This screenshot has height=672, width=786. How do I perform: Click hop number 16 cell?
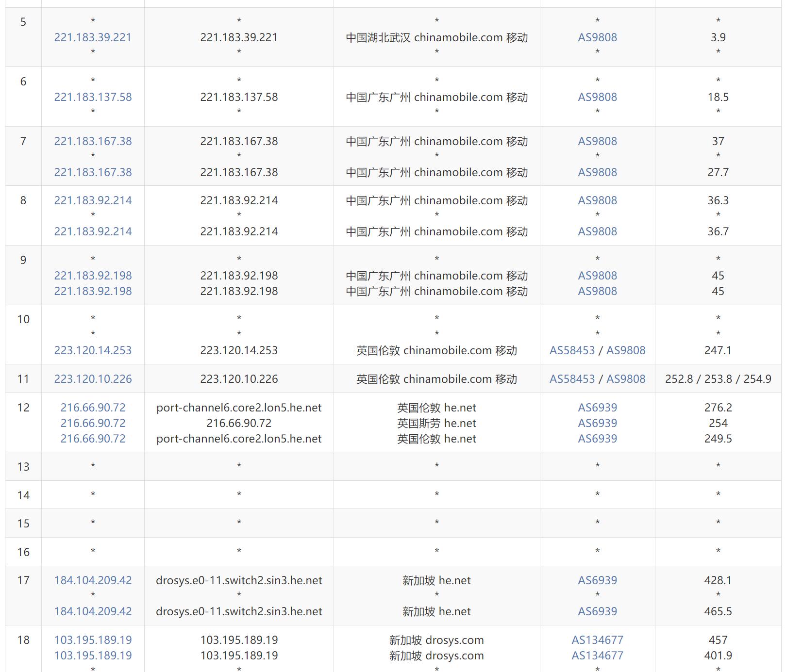(23, 552)
